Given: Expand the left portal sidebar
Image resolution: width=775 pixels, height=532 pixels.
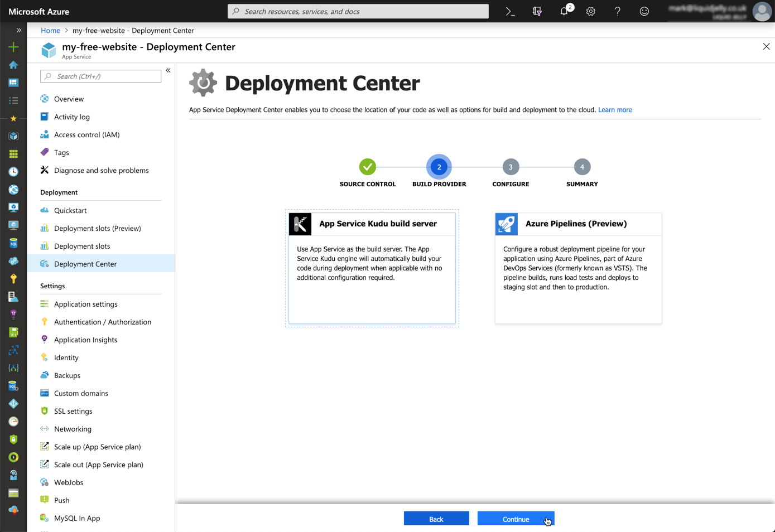Looking at the screenshot, I should coord(18,30).
